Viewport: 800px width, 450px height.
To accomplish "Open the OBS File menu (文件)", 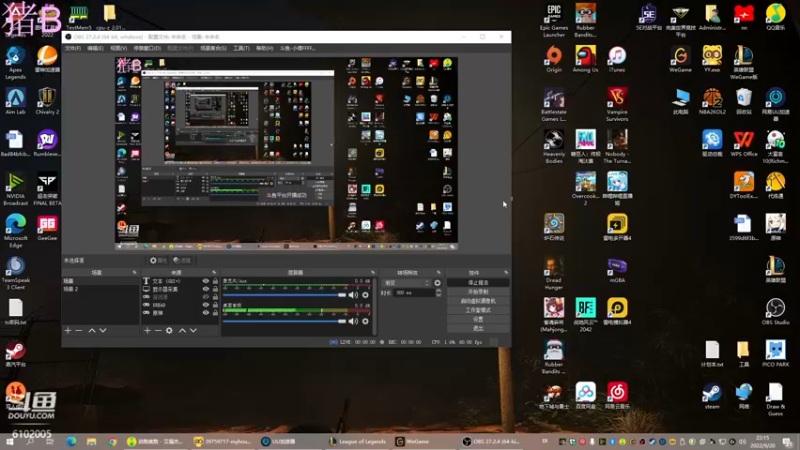I will (x=72, y=48).
